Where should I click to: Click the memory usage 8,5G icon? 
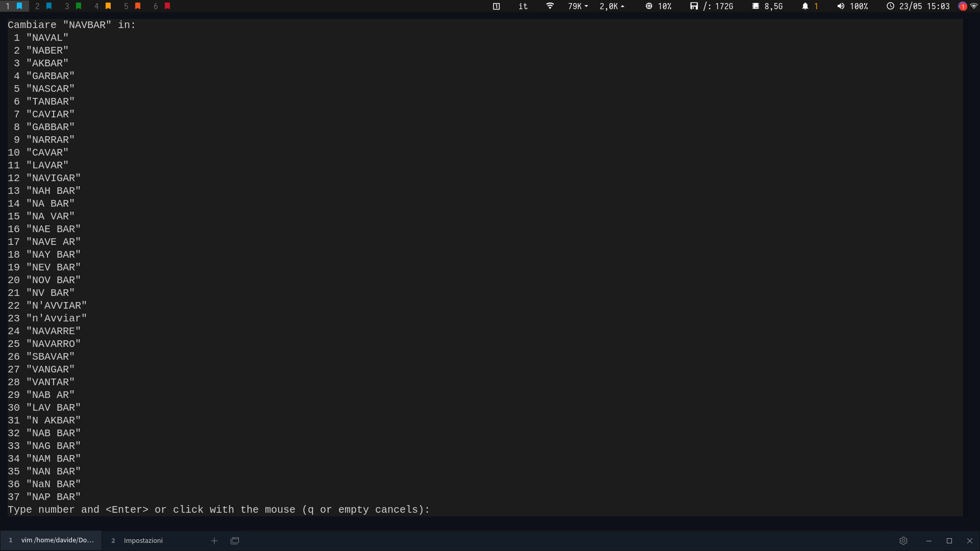pos(755,6)
